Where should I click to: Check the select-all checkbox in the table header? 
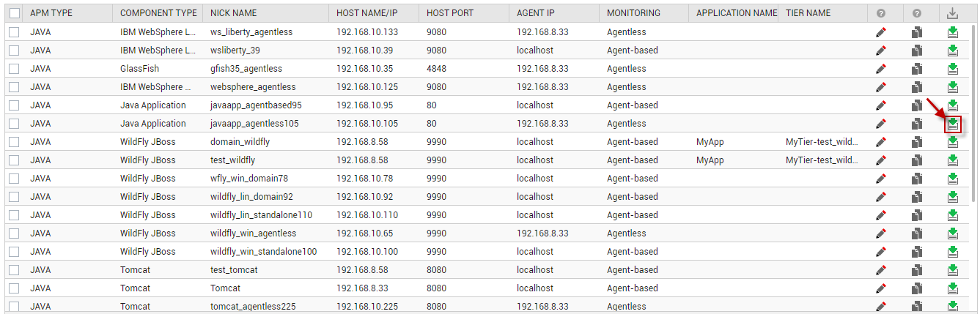pyautogui.click(x=14, y=13)
